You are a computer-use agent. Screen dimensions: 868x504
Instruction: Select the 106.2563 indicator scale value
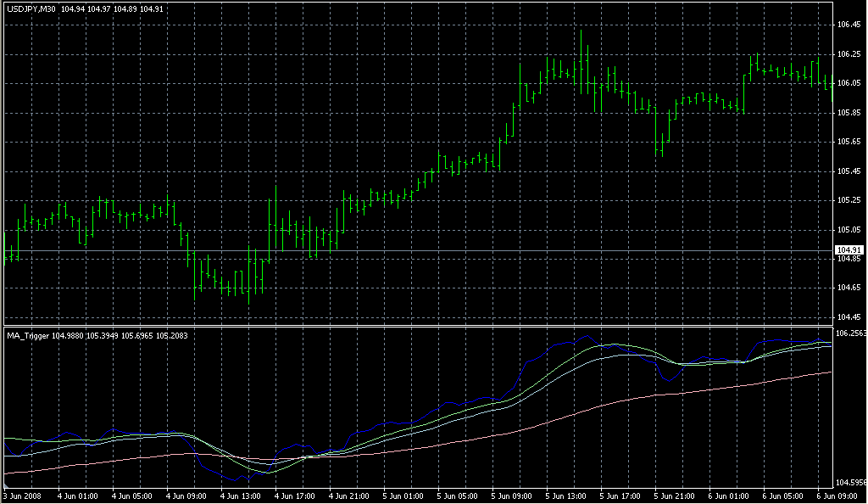point(850,333)
